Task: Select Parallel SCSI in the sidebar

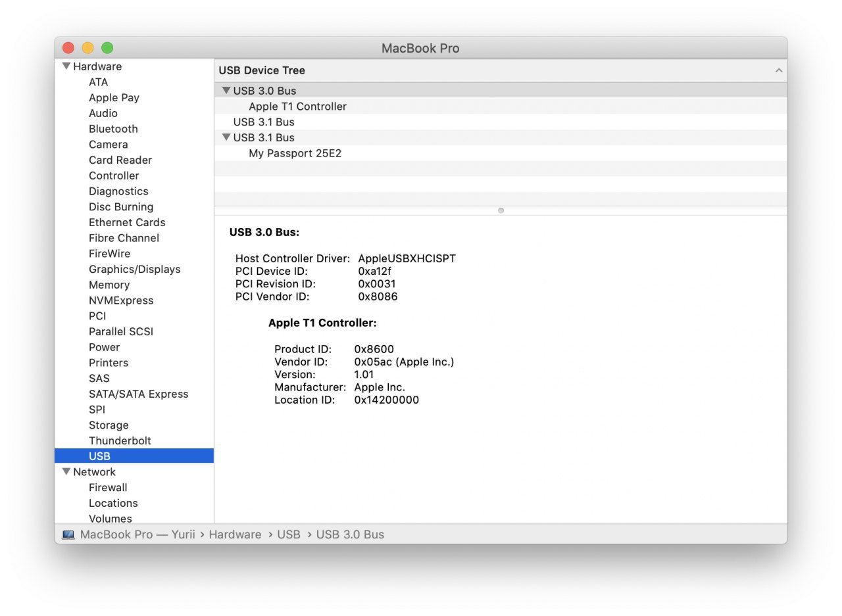Action: point(121,332)
